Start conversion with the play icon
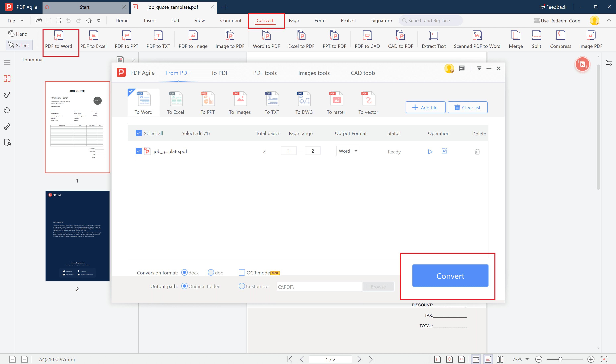Screen dimensions: 616x364 click(430, 152)
